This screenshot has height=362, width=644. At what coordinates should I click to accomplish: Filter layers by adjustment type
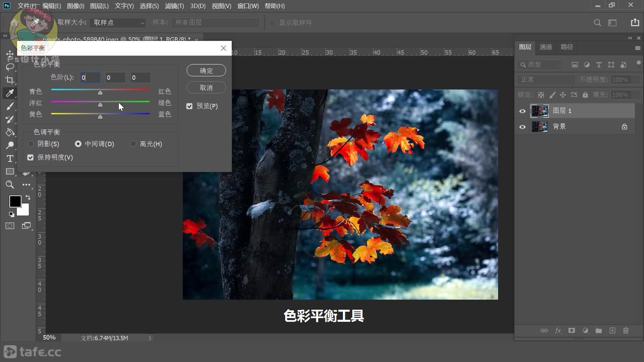coord(587,65)
